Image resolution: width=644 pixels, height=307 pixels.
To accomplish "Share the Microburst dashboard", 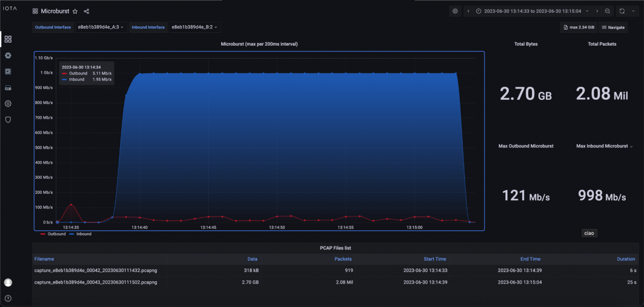I will [x=86, y=11].
